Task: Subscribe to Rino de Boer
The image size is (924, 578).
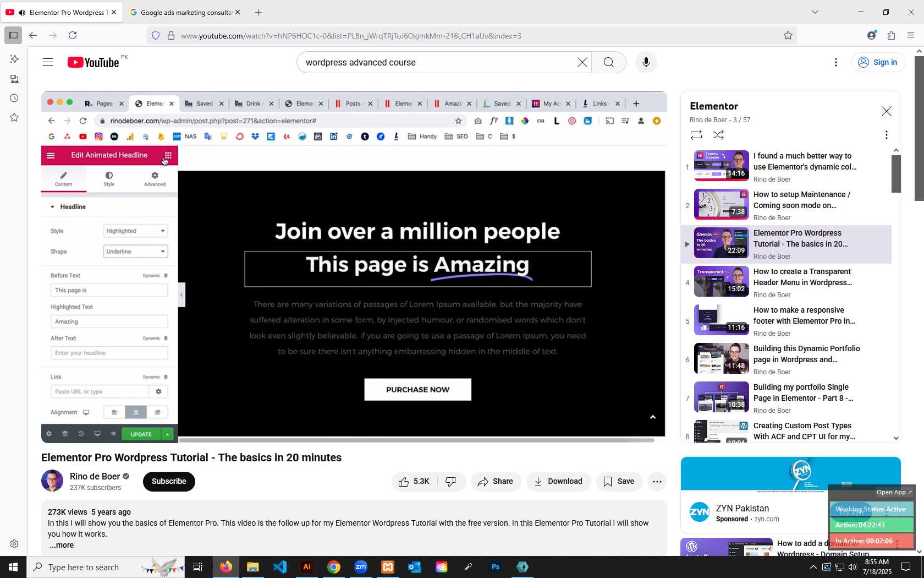Action: point(169,482)
